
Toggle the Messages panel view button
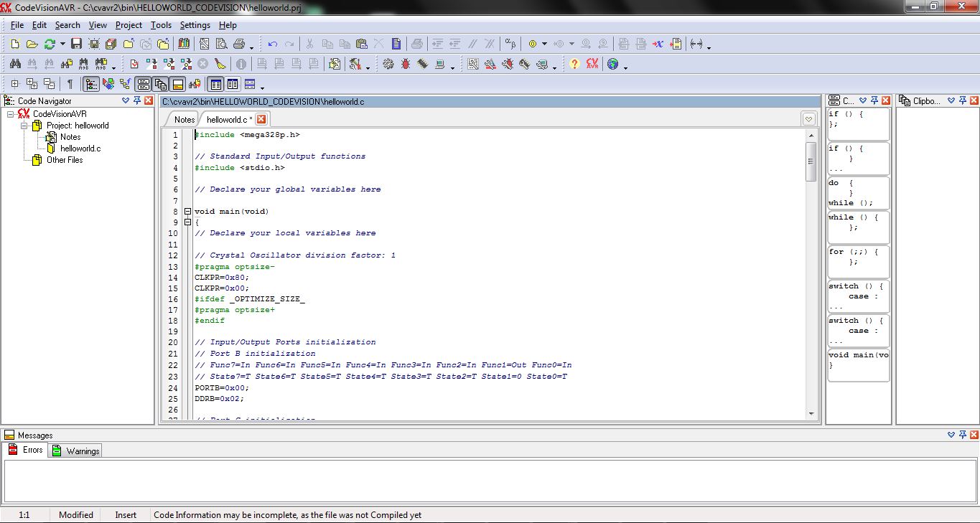click(x=177, y=84)
